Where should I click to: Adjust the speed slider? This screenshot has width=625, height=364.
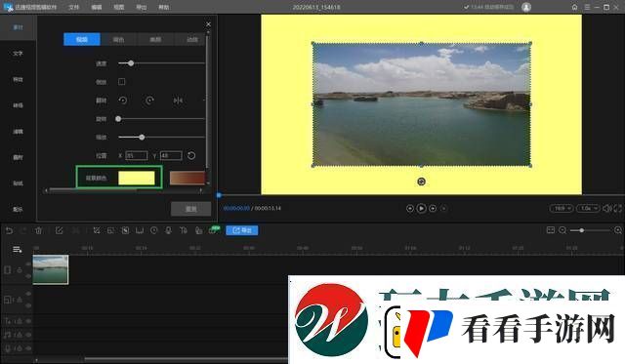[161, 63]
